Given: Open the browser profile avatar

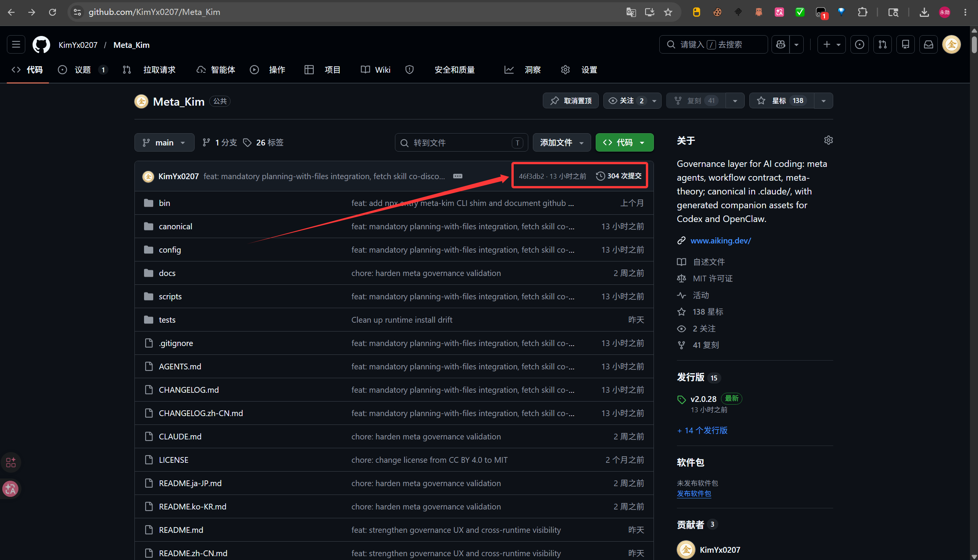Looking at the screenshot, I should tap(945, 12).
